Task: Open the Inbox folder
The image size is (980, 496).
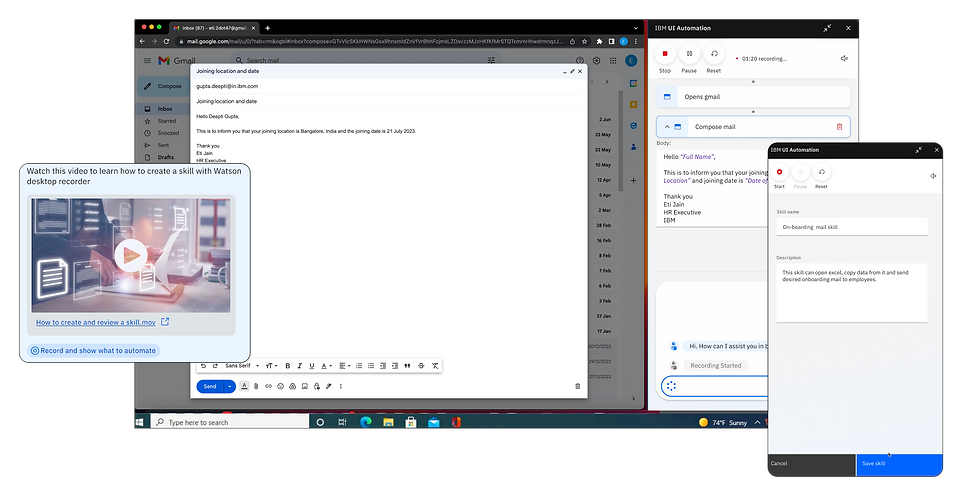Action: coord(164,109)
